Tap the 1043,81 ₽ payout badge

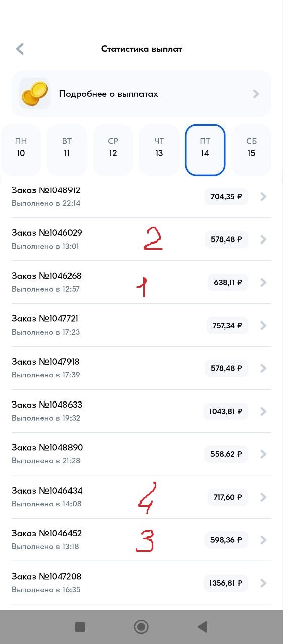[226, 411]
